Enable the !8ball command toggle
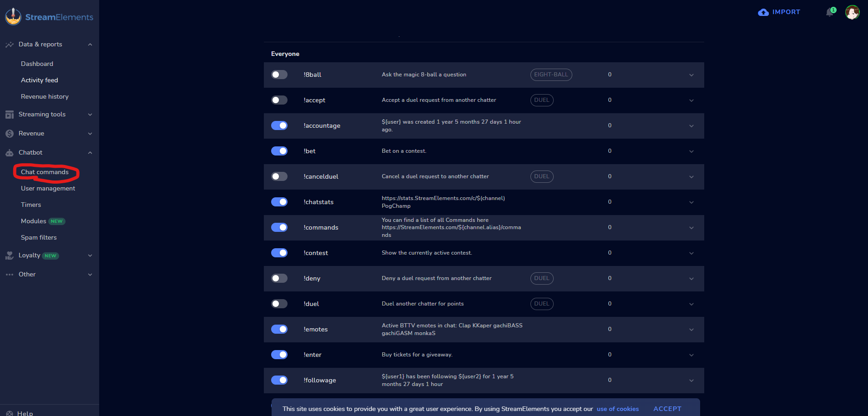This screenshot has height=416, width=868. 279,75
